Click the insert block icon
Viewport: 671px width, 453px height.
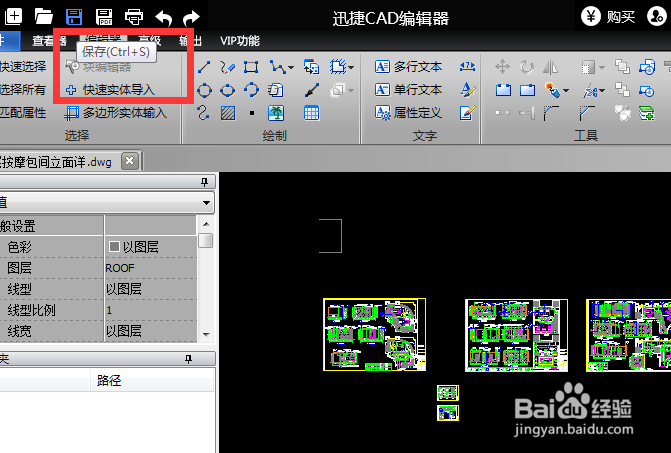[311, 67]
